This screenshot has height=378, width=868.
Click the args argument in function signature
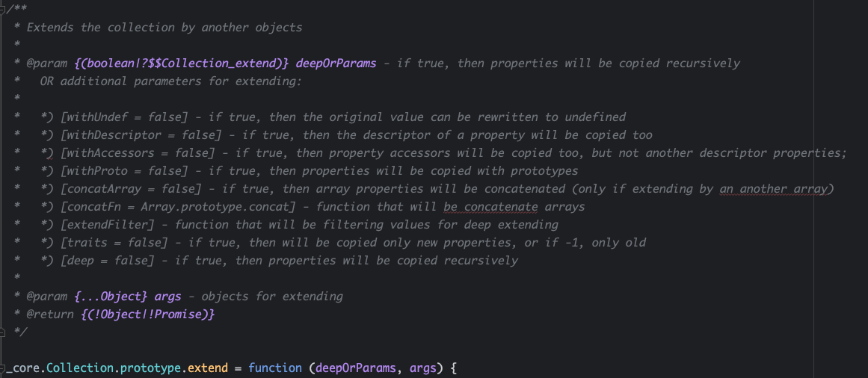coord(423,368)
